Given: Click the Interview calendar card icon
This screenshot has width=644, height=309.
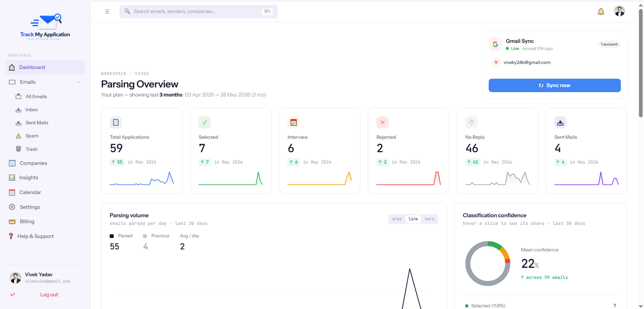Looking at the screenshot, I should point(293,122).
